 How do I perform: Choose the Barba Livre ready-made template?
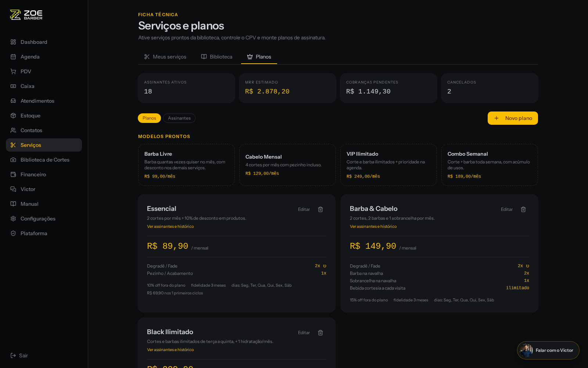pos(186,165)
